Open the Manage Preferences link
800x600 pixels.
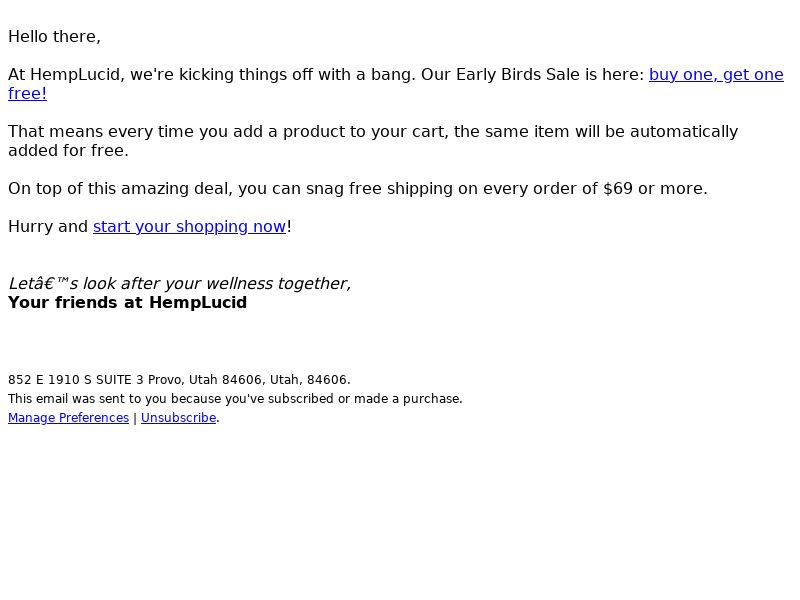(68, 417)
